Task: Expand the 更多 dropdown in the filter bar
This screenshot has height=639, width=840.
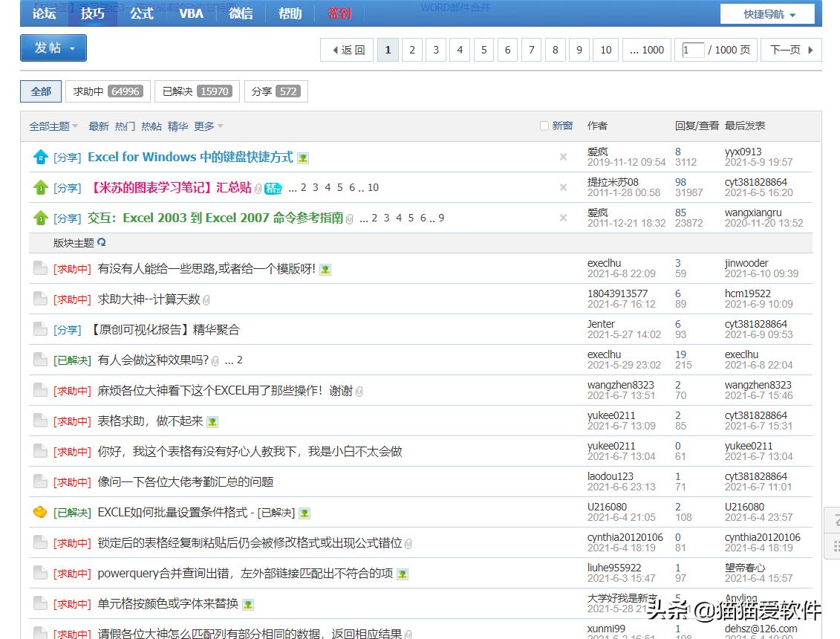Action: coord(205,126)
